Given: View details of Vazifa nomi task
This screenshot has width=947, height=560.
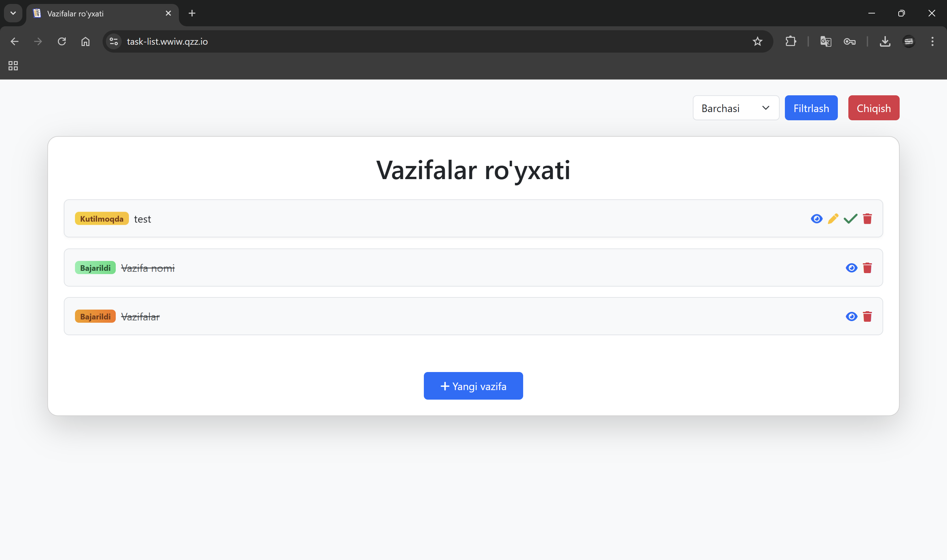Looking at the screenshot, I should click(852, 268).
